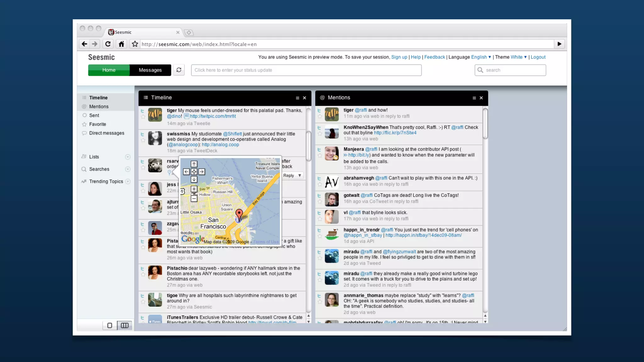Switch to multi-column layout view
This screenshot has height=362, width=644.
point(125,326)
